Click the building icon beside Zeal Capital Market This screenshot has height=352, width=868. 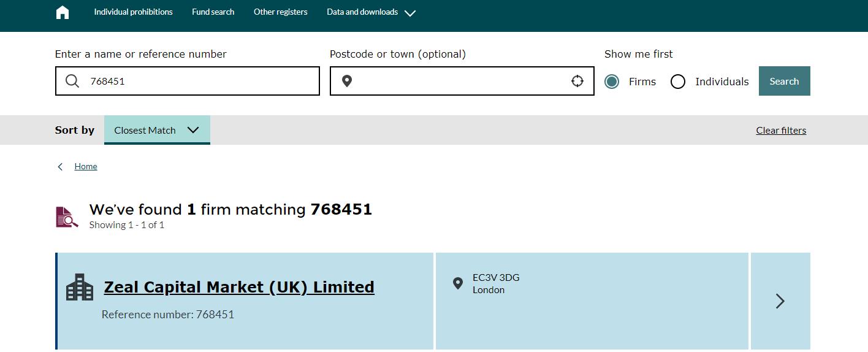[x=80, y=287]
